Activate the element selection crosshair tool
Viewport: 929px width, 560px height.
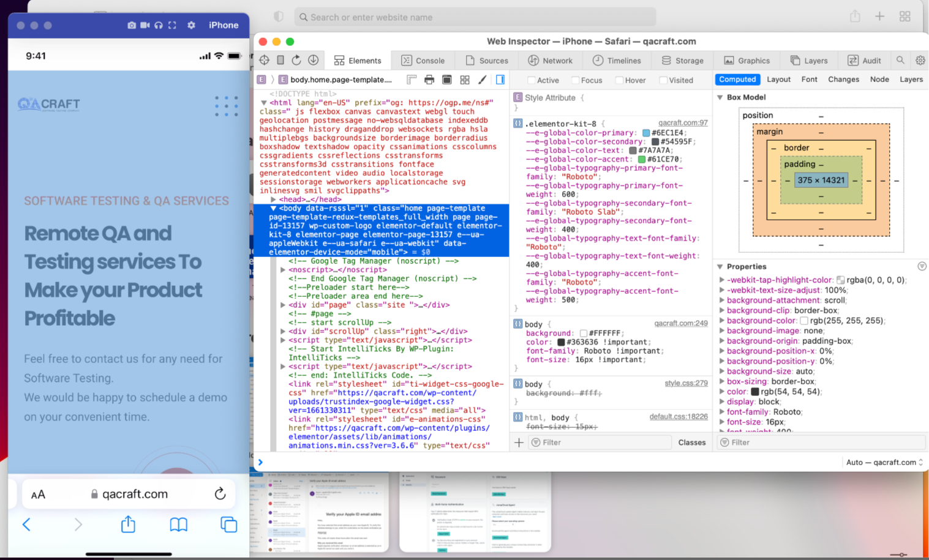pos(265,60)
